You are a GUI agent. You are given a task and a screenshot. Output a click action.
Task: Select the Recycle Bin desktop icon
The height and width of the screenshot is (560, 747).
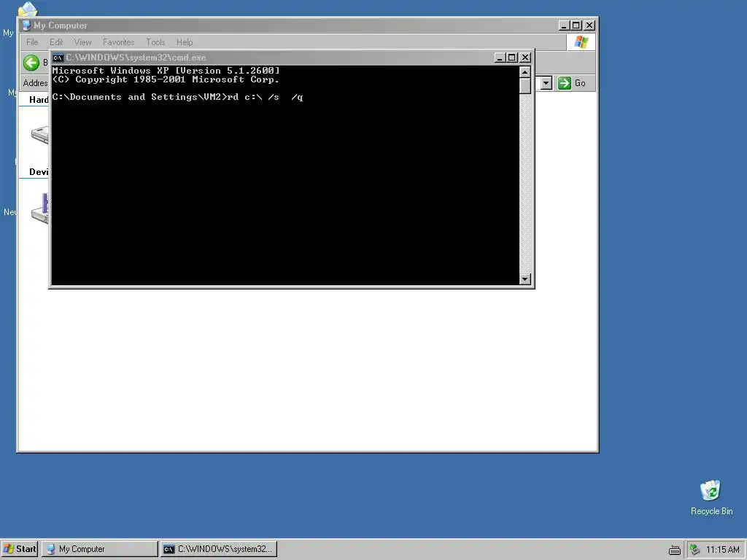pyautogui.click(x=711, y=497)
